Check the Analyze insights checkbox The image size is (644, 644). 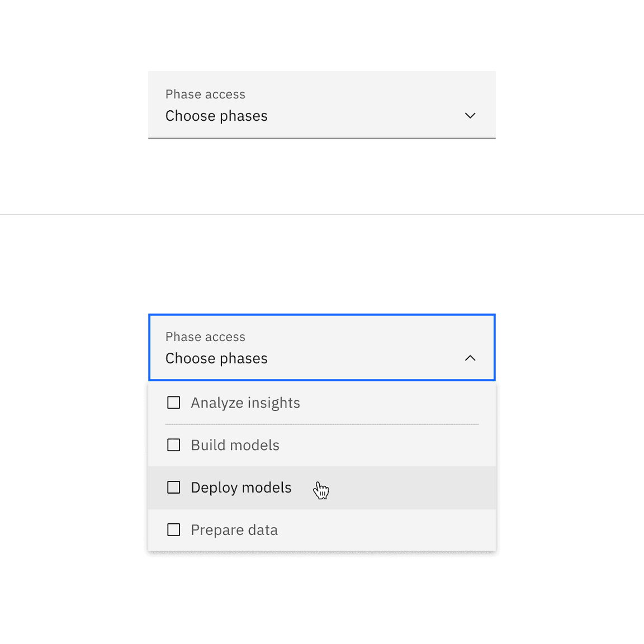[173, 402]
